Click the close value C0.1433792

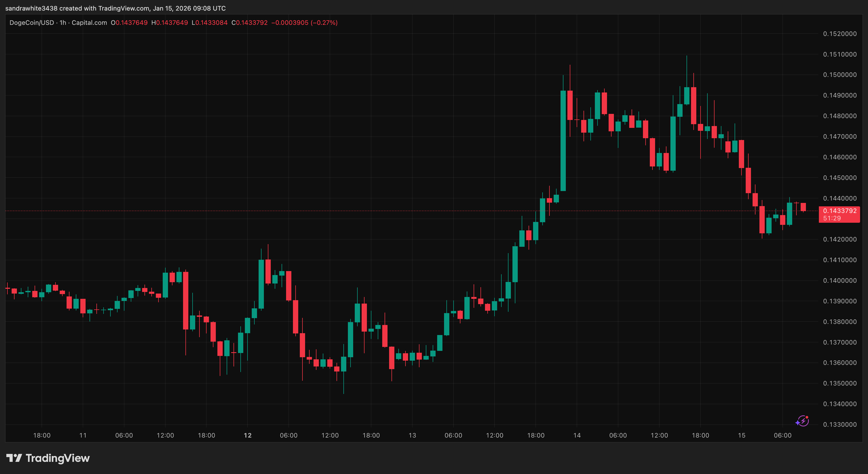(249, 23)
